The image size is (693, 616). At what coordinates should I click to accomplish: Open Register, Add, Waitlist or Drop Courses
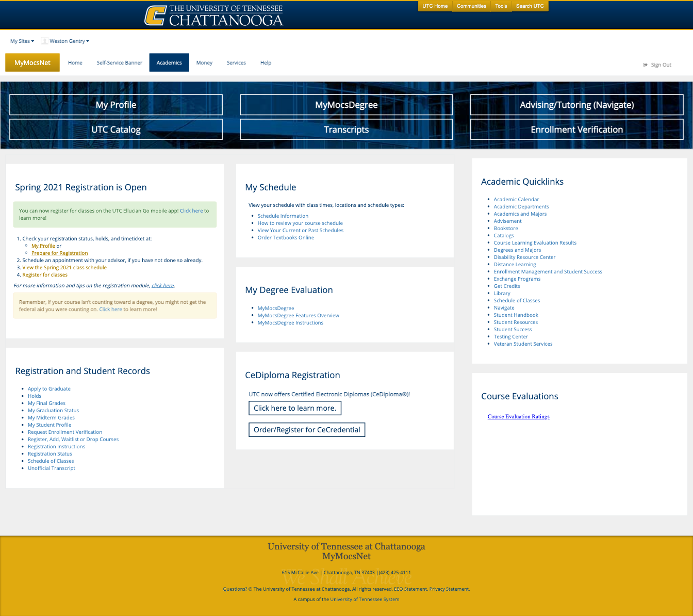coord(73,440)
